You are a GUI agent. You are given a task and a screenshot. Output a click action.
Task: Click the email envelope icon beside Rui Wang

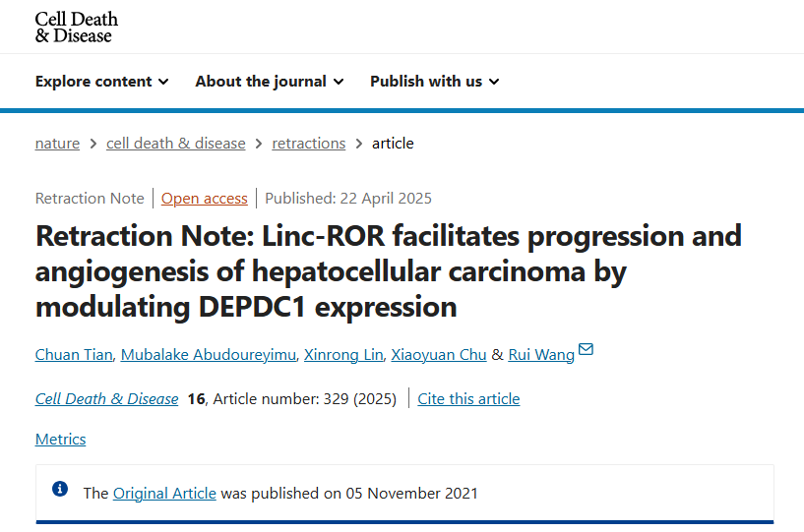pos(586,349)
